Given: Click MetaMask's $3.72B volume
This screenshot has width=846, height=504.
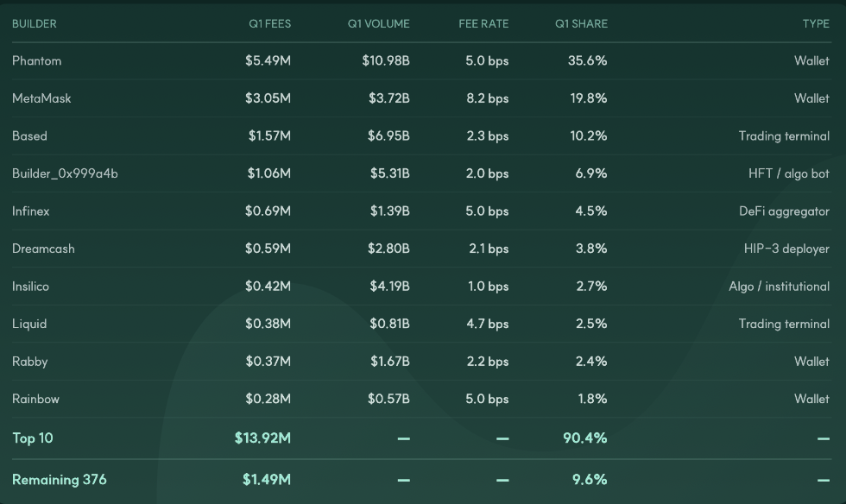Looking at the screenshot, I should click(389, 98).
